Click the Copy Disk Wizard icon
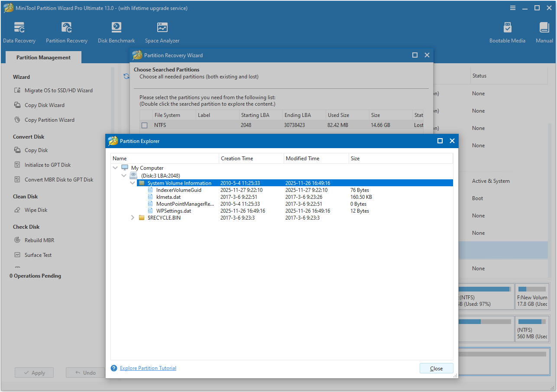Viewport: 557px width, 392px height. [17, 105]
